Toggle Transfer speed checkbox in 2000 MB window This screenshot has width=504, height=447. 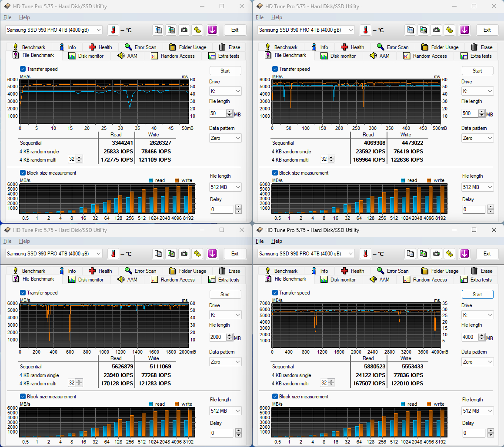pyautogui.click(x=23, y=292)
